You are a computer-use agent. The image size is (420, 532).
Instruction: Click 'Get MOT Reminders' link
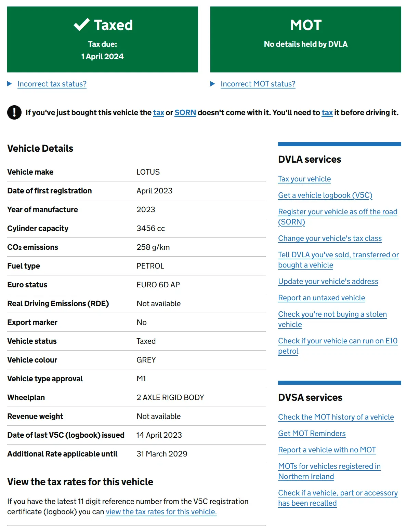pos(312,434)
